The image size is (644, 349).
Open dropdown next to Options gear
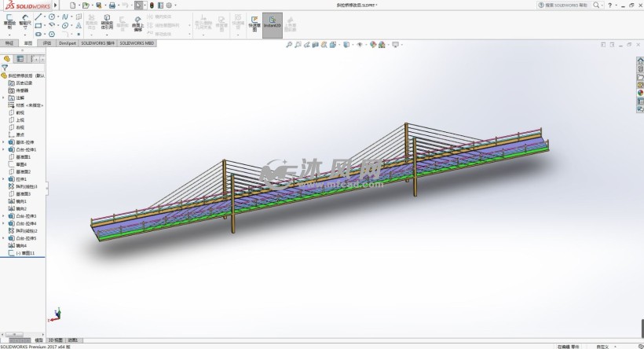click(175, 6)
